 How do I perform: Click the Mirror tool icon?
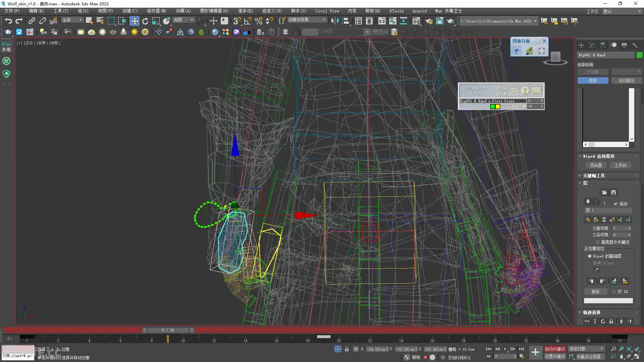335,21
